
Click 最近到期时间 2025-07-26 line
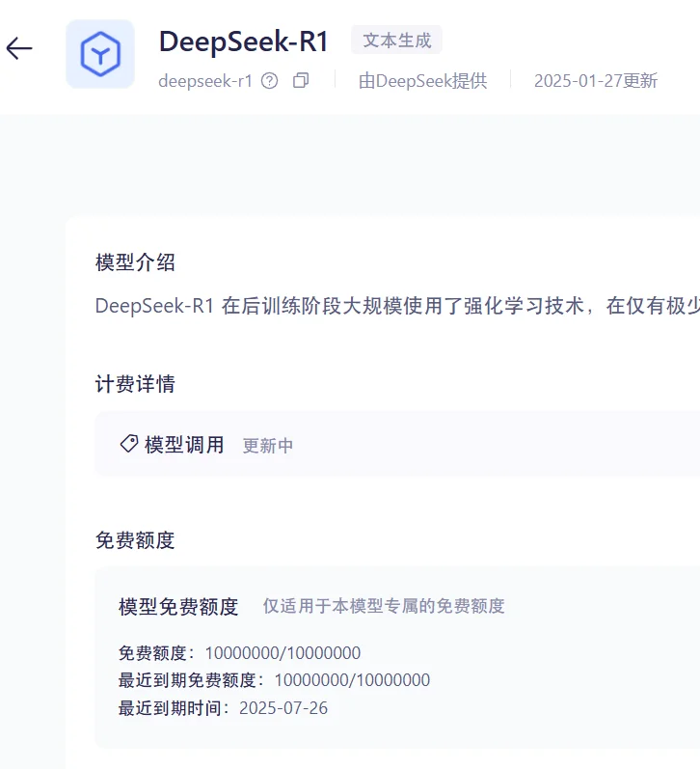pos(223,708)
